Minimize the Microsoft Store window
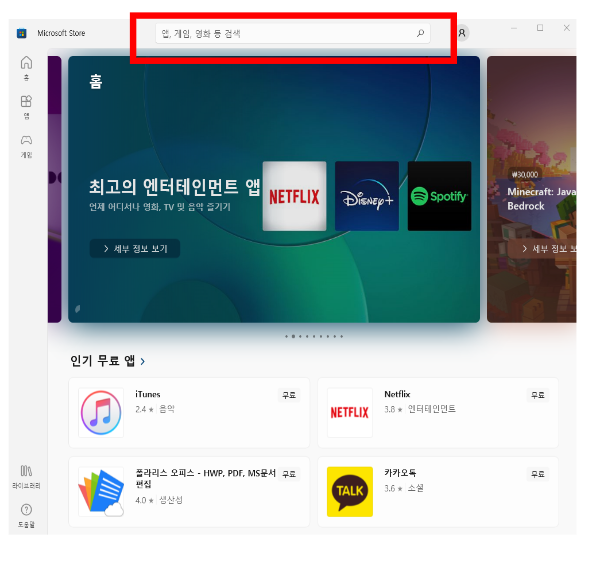The height and width of the screenshot is (563, 592). 513,28
